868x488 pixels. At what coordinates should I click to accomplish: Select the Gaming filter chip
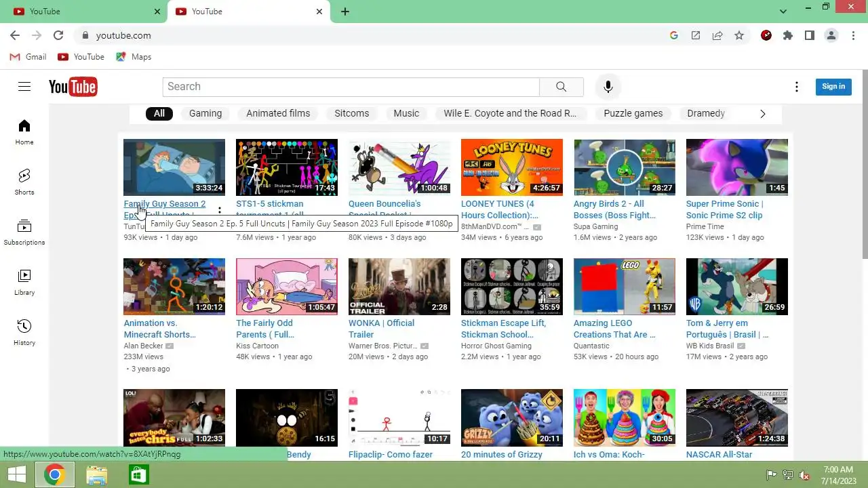click(205, 113)
